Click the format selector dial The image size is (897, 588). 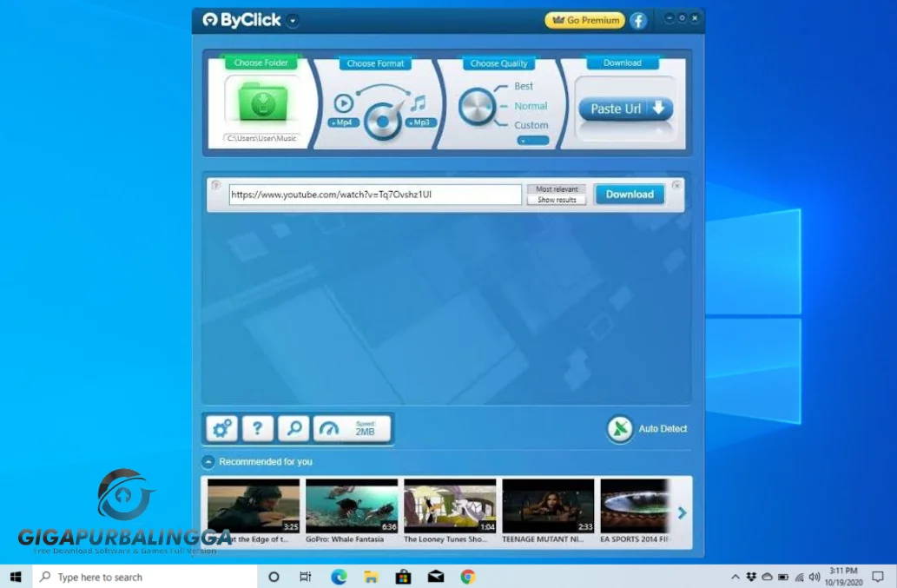(x=382, y=121)
